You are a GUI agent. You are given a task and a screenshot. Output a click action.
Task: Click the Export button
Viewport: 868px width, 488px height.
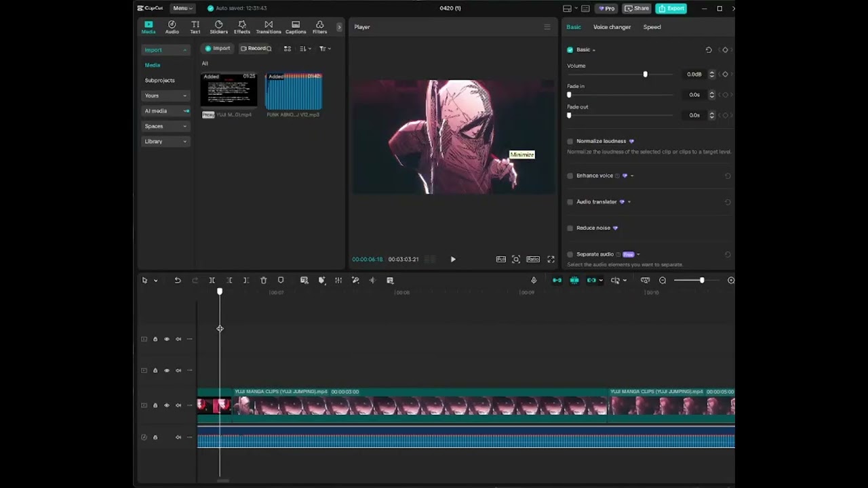pyautogui.click(x=671, y=8)
